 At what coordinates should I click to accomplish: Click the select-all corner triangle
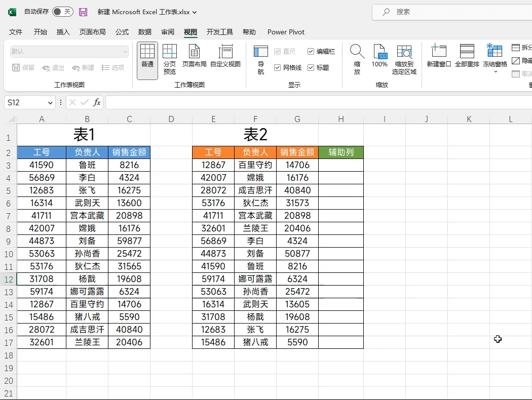click(12, 119)
